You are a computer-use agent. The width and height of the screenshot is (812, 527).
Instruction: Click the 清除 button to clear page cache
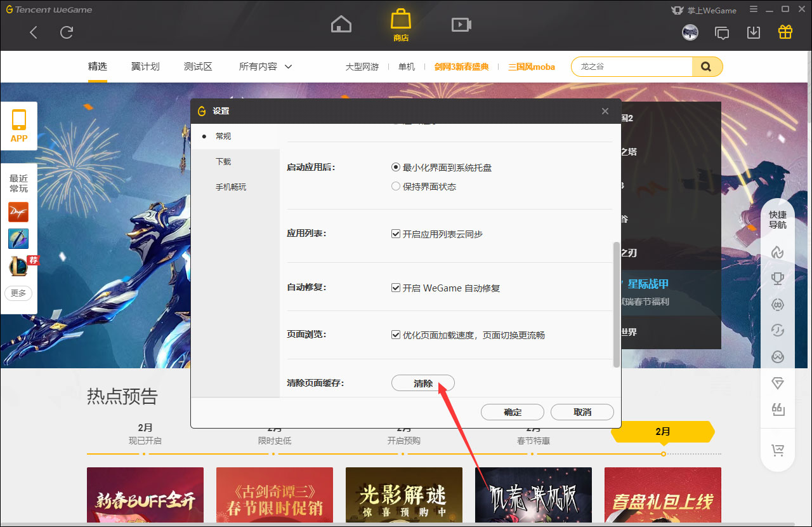click(x=422, y=383)
